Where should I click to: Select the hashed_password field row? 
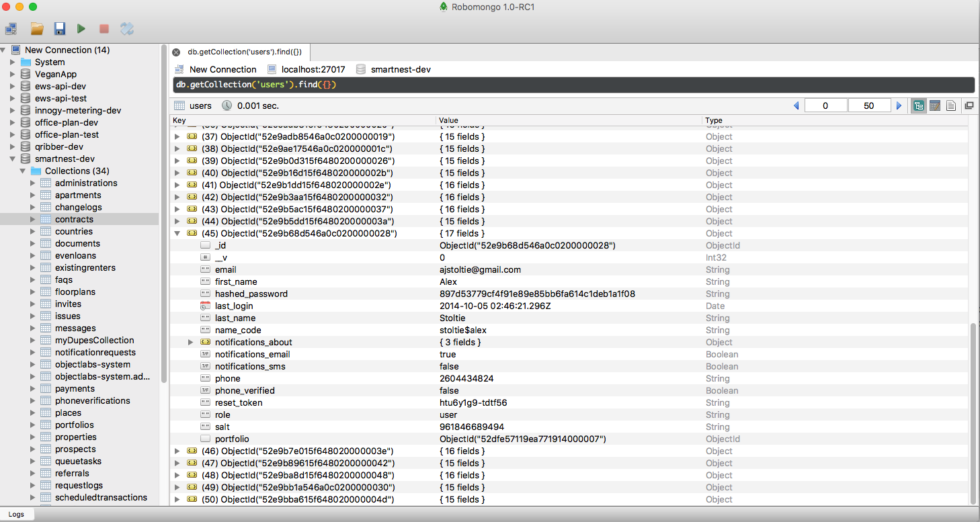coord(570,294)
